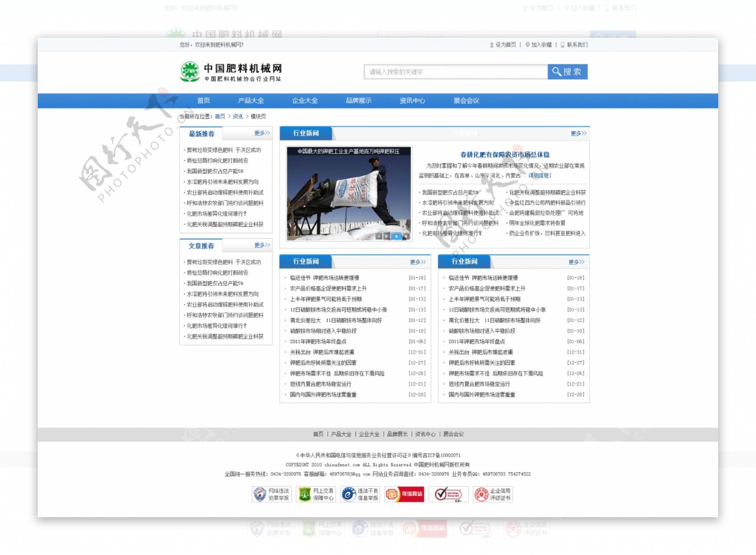Open the 违法不良信息举报 badge
The image size is (756, 555).
tap(361, 494)
